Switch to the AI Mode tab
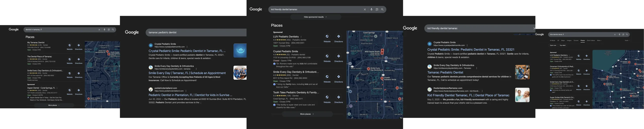This screenshot has height=129, width=644. (x=552, y=40)
